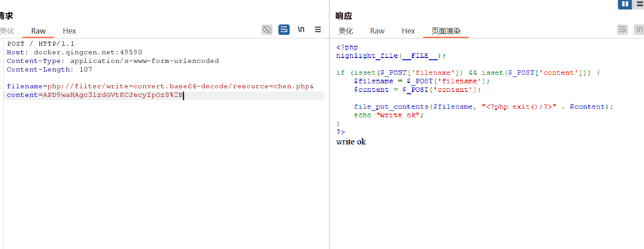Click the echo "write ok"; code line
Image resolution: width=644 pixels, height=249 pixels.
(389, 115)
